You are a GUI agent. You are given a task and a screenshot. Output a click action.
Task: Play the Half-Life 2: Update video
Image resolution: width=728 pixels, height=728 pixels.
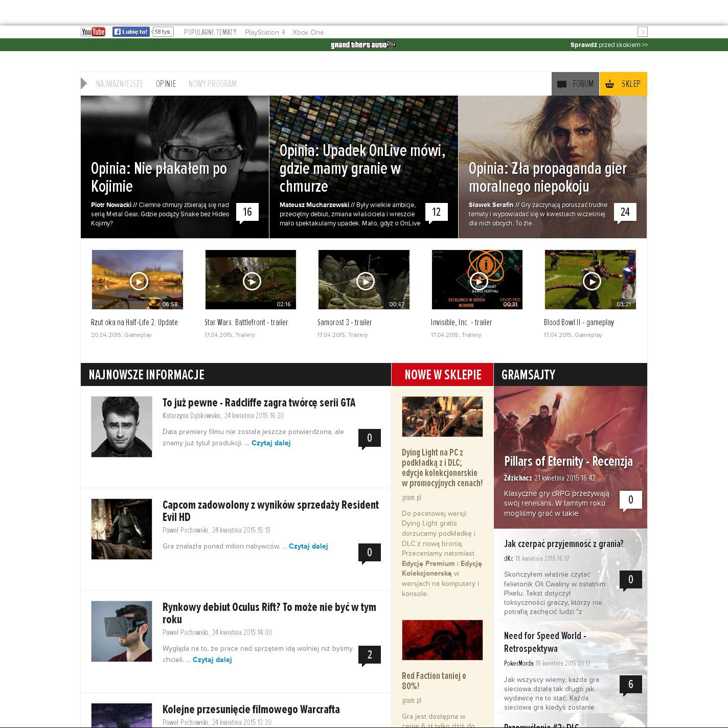click(x=139, y=281)
